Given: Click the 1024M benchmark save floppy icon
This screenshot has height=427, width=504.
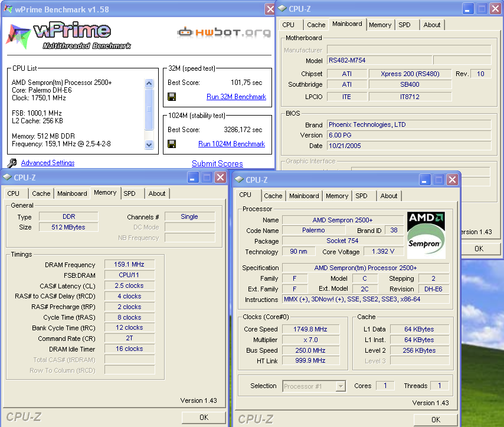Looking at the screenshot, I should [x=172, y=144].
